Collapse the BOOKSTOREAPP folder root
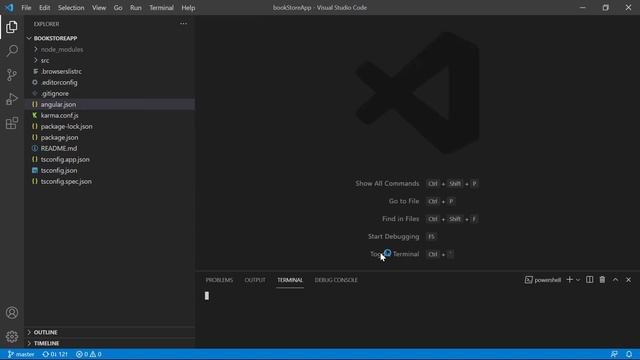The image size is (640, 360). point(109,38)
